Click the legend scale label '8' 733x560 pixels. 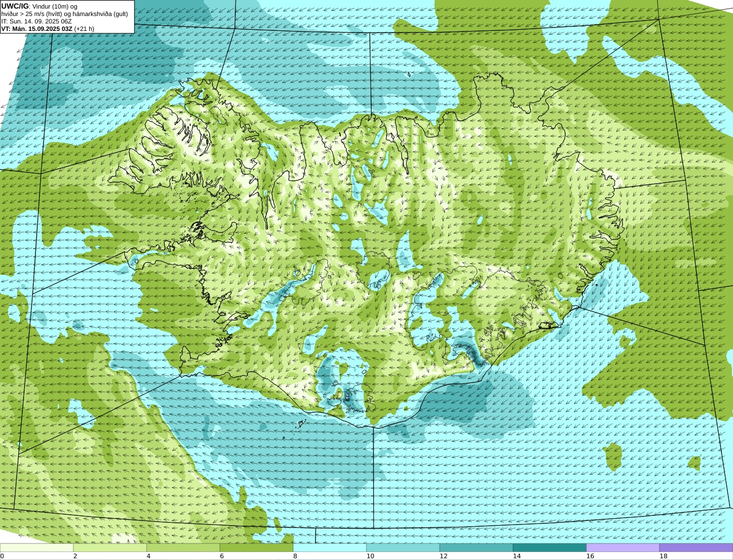click(x=295, y=556)
